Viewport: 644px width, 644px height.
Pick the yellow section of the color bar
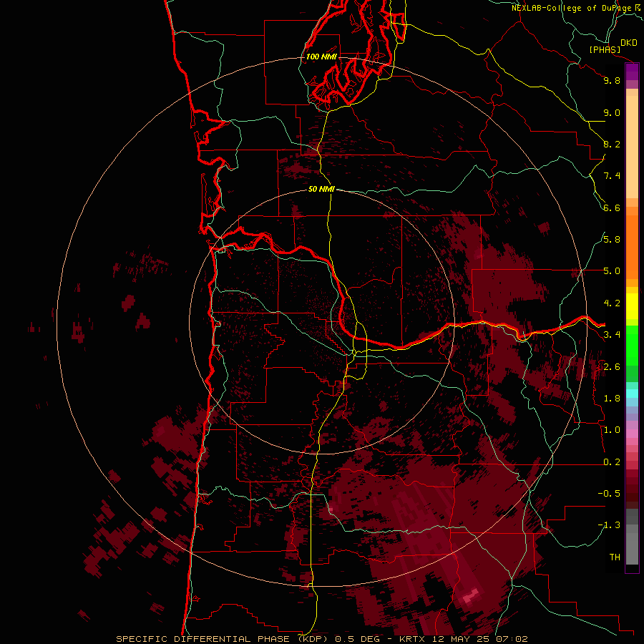(x=632, y=306)
